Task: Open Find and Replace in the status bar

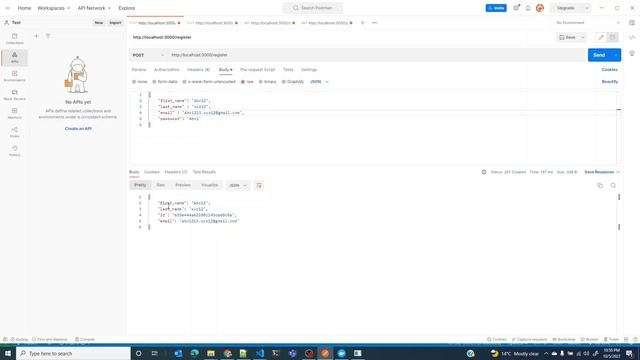Action: click(49, 339)
